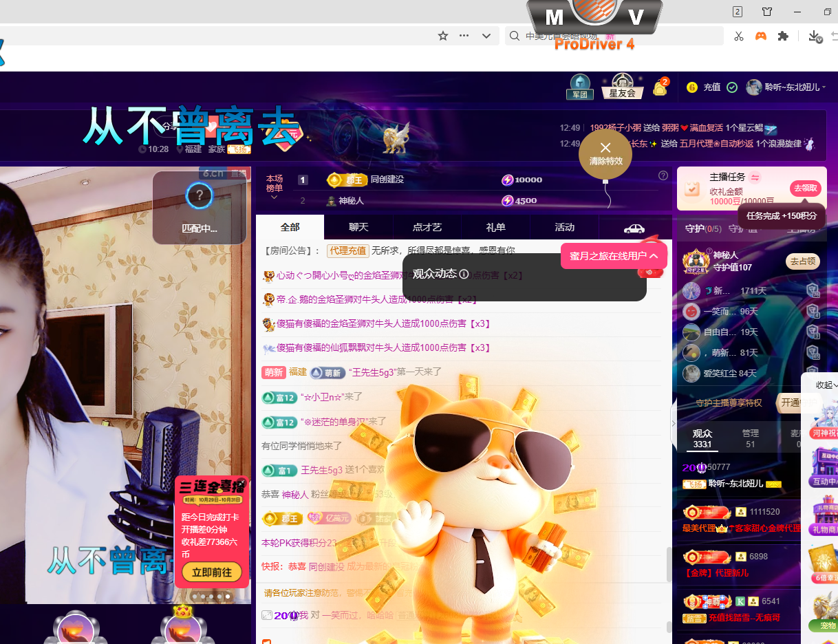
Task: Expand the 本场榜单 ranking chevron
Action: pos(274,197)
